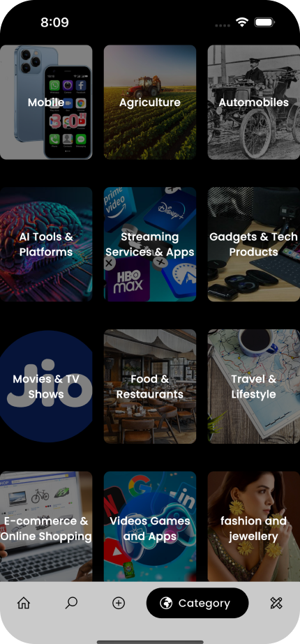Viewport: 300px width, 644px height.
Task: Choose Travel & Lifestyle tile
Action: [253, 387]
